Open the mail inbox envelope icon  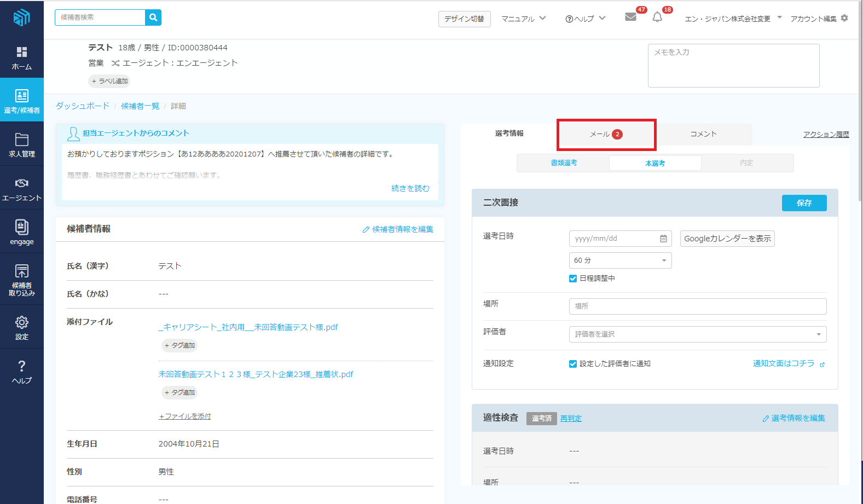tap(630, 17)
